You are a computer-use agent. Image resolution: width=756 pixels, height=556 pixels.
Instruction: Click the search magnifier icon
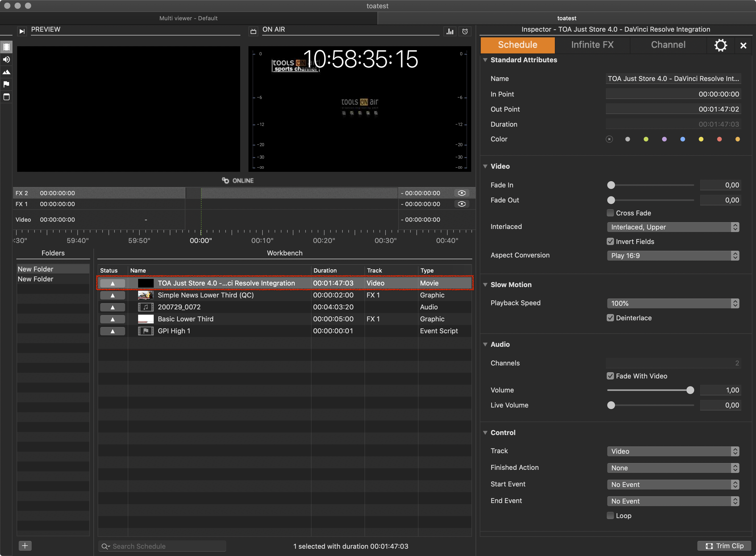click(x=106, y=546)
